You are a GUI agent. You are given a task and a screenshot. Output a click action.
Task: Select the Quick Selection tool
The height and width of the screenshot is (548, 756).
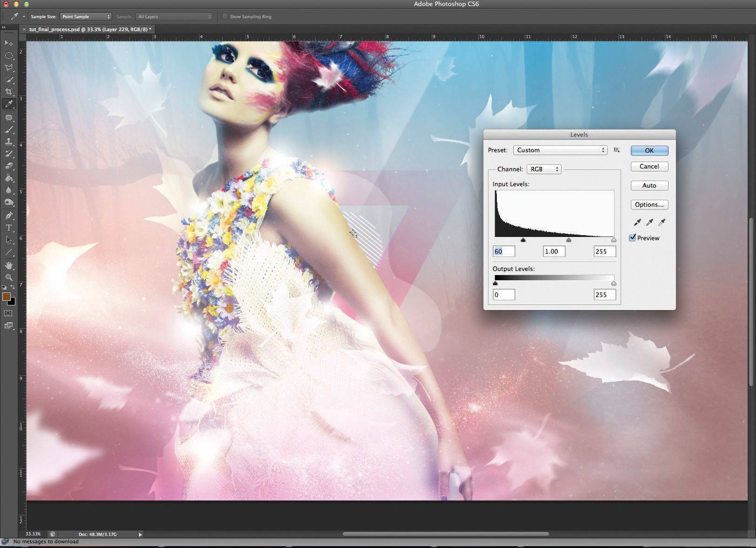coord(9,80)
